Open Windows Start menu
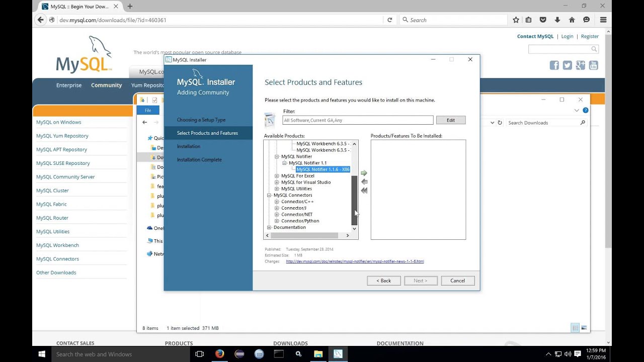Image resolution: width=644 pixels, height=362 pixels. tap(42, 354)
